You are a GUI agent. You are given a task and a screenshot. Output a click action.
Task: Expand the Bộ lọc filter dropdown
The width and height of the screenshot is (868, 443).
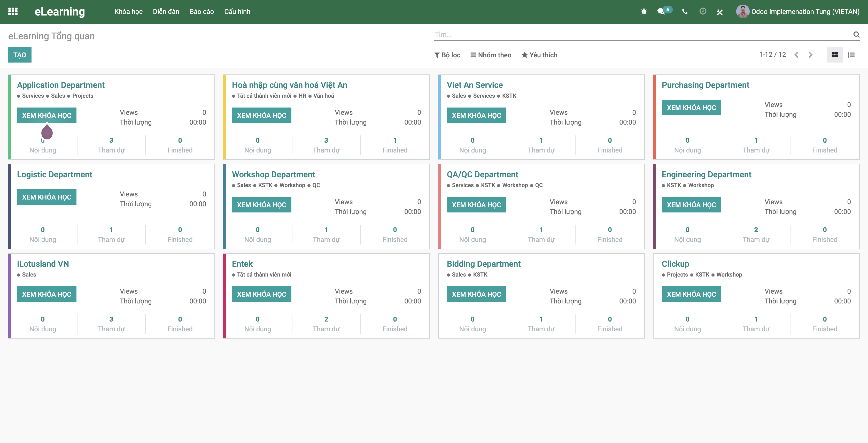tap(447, 55)
